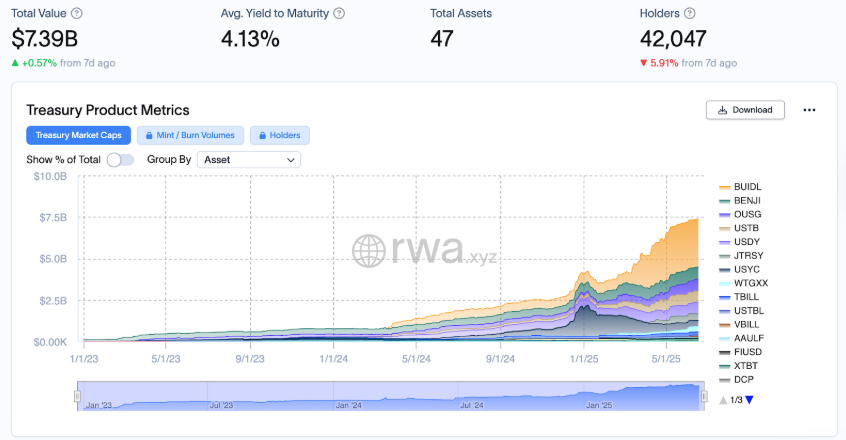Switch to the Holders chart tab
Viewport: 846px width, 440px height.
tap(280, 135)
